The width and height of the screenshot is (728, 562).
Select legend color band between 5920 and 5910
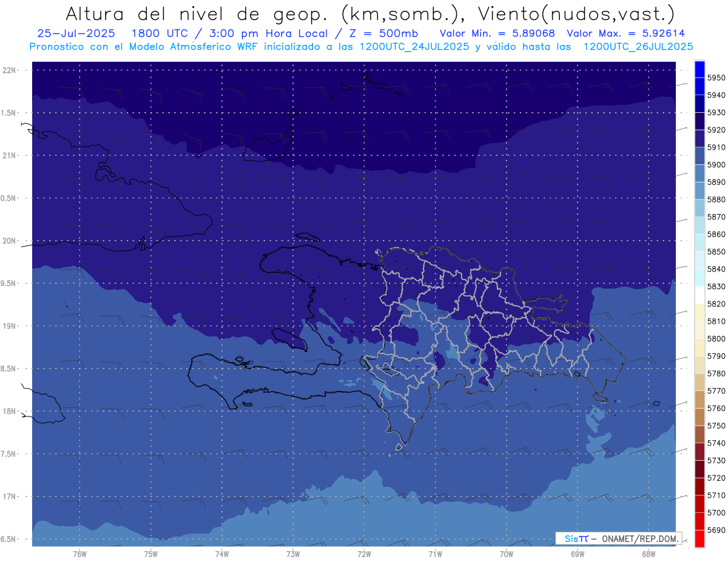click(699, 139)
